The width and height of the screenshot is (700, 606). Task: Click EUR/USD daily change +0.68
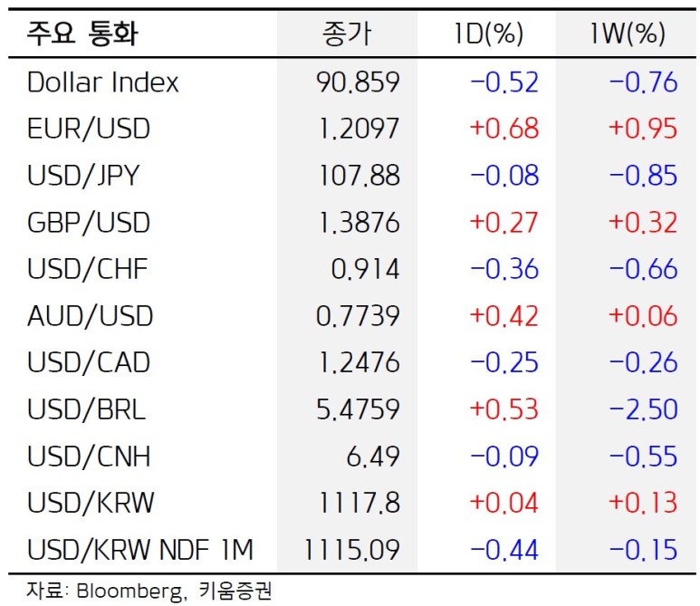pyautogui.click(x=503, y=129)
